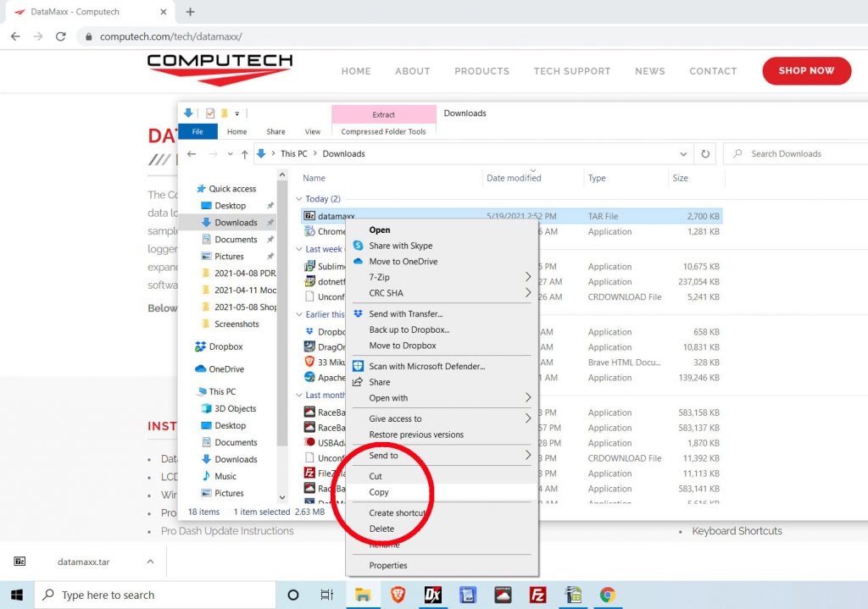This screenshot has height=609, width=868.
Task: Go to the PRODUCTS nav link
Action: point(481,71)
